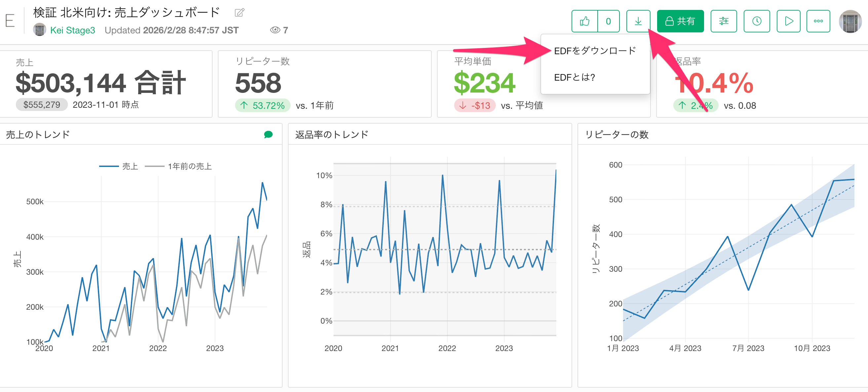Open the parameter sliders settings icon
The height and width of the screenshot is (392, 868).
[724, 21]
